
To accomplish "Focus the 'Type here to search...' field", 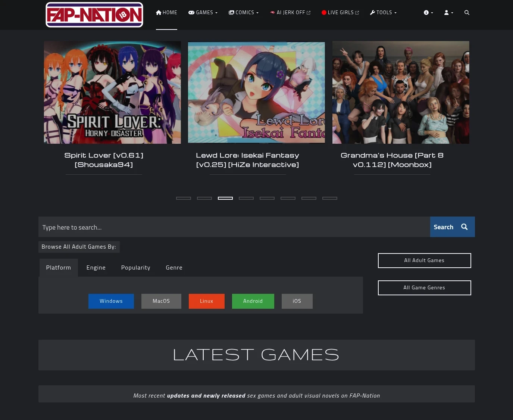I will (x=234, y=227).
